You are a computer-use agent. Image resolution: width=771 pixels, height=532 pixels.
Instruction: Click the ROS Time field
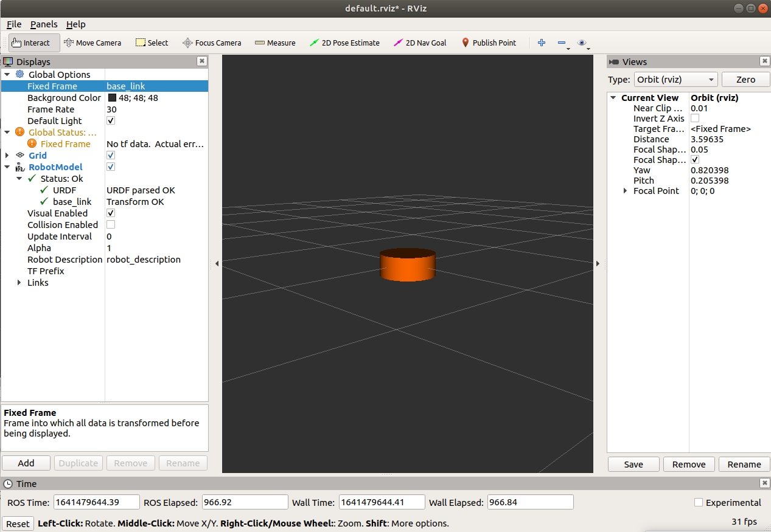[x=96, y=502]
